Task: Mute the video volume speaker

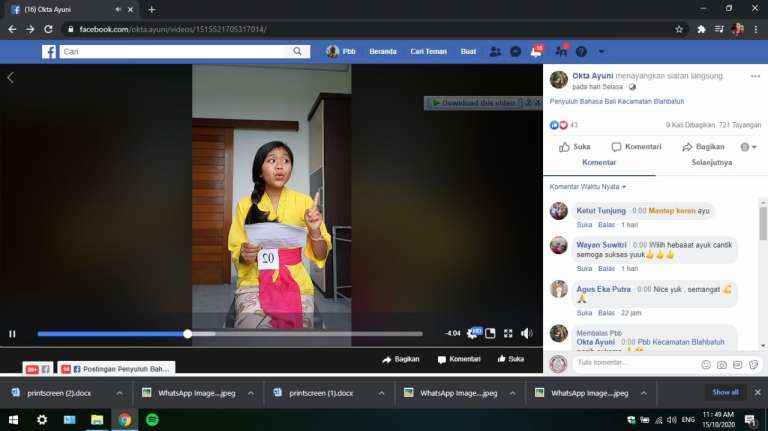Action: pyautogui.click(x=527, y=334)
